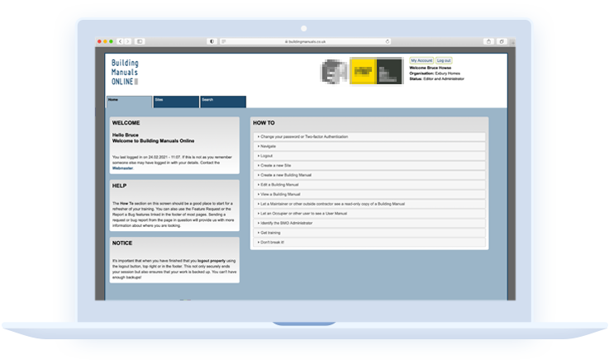The image size is (609, 364).
Task: Click the WELCOME panel heading
Action: [x=126, y=123]
